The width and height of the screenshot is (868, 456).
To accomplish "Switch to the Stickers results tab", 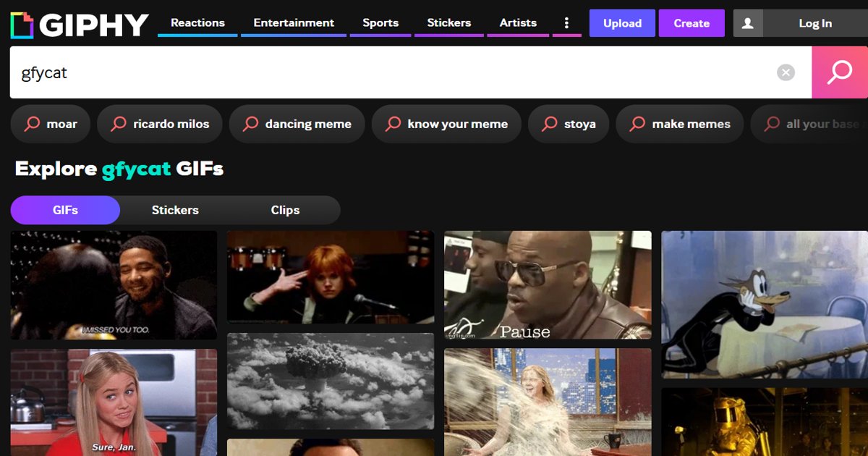I will 175,210.
